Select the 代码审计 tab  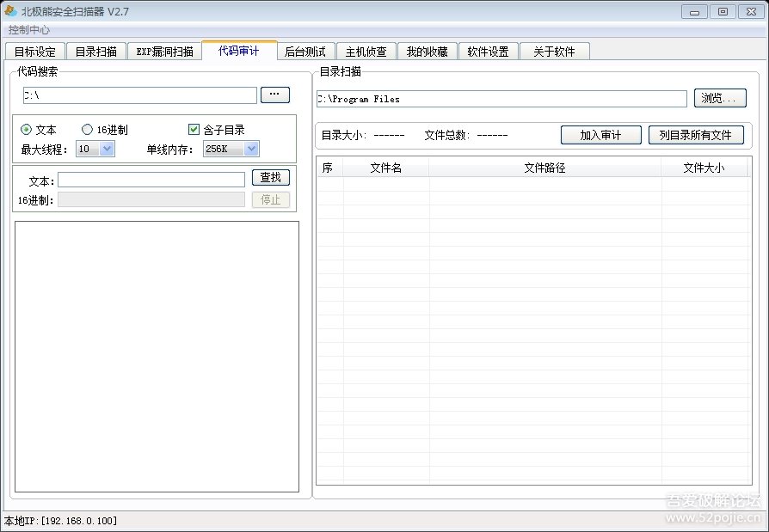pyautogui.click(x=239, y=51)
